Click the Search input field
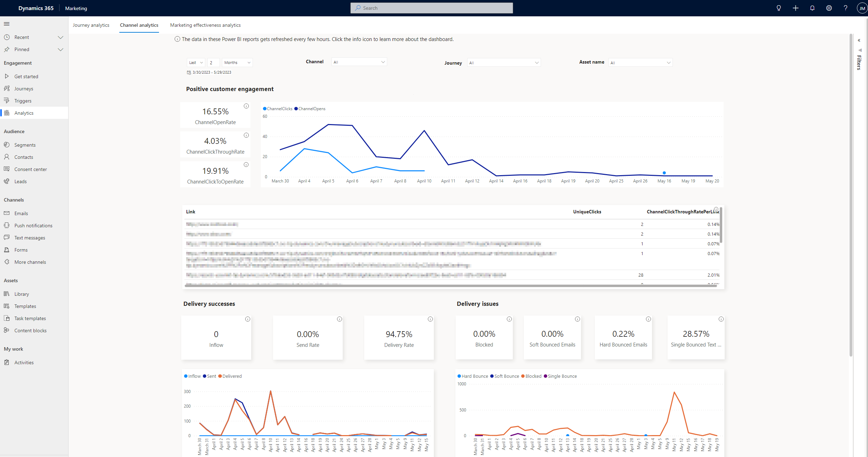This screenshot has width=868, height=457. pyautogui.click(x=431, y=8)
